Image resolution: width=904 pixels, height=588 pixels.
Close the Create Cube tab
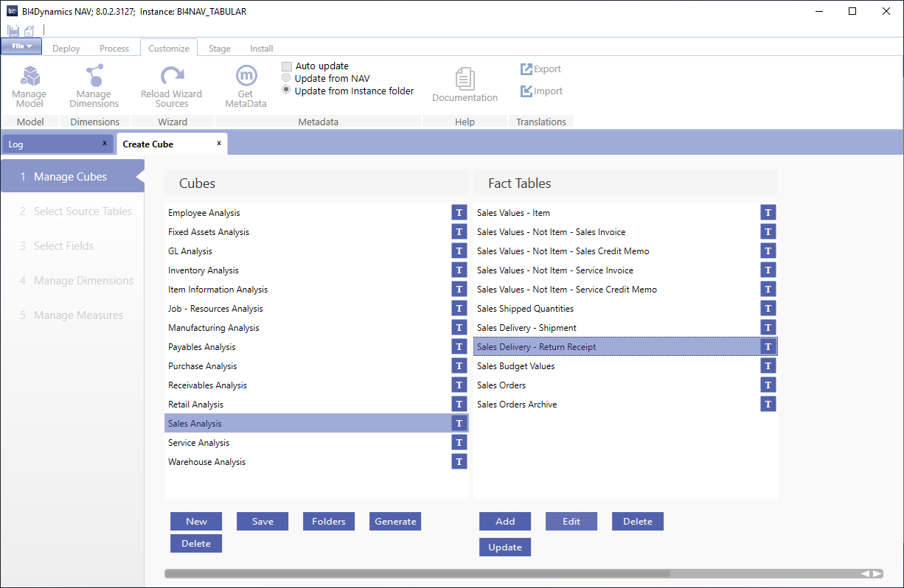tap(219, 143)
